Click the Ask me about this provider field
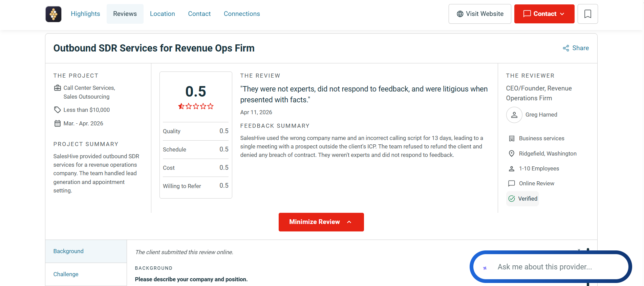 [551, 267]
